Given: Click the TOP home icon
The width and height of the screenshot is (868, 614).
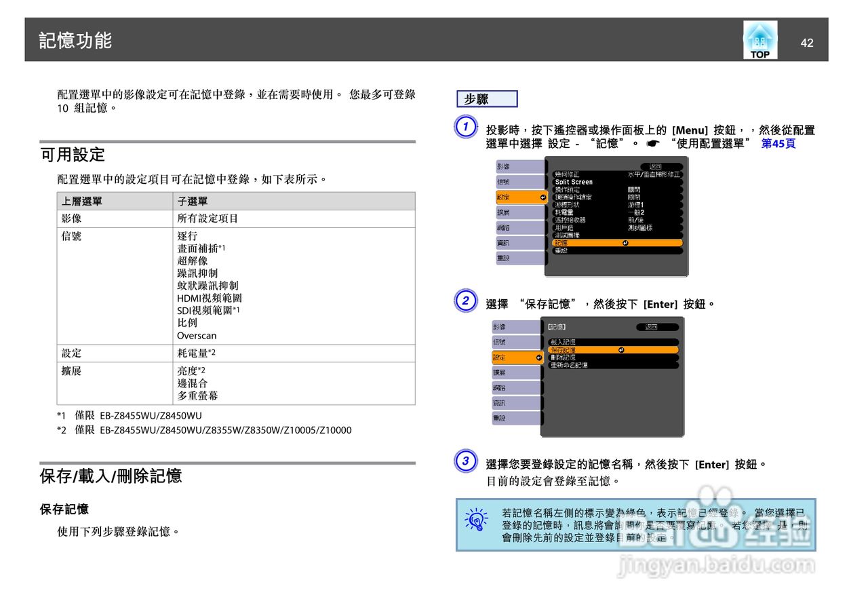Looking at the screenshot, I should click(759, 41).
